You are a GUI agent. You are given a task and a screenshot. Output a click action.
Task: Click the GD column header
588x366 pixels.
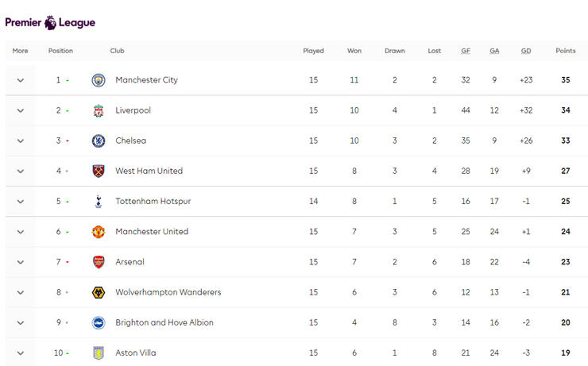(x=526, y=51)
